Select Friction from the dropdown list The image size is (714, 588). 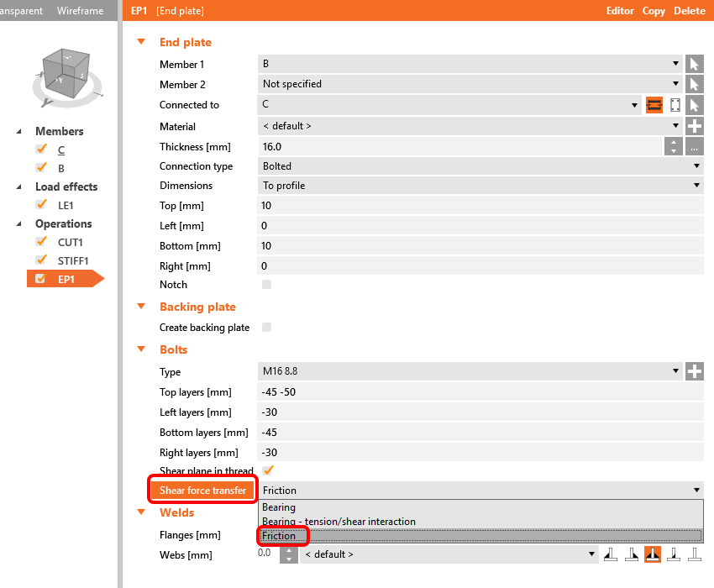tap(279, 536)
